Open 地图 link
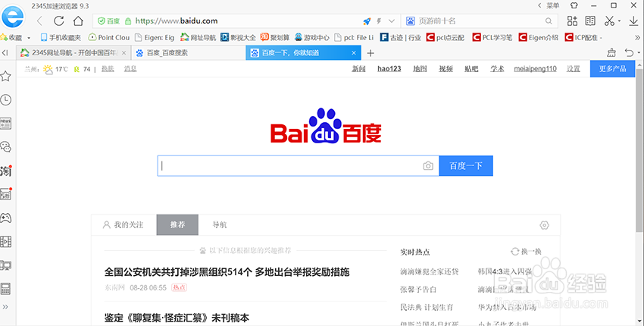The height and width of the screenshot is (326, 644). [x=420, y=69]
